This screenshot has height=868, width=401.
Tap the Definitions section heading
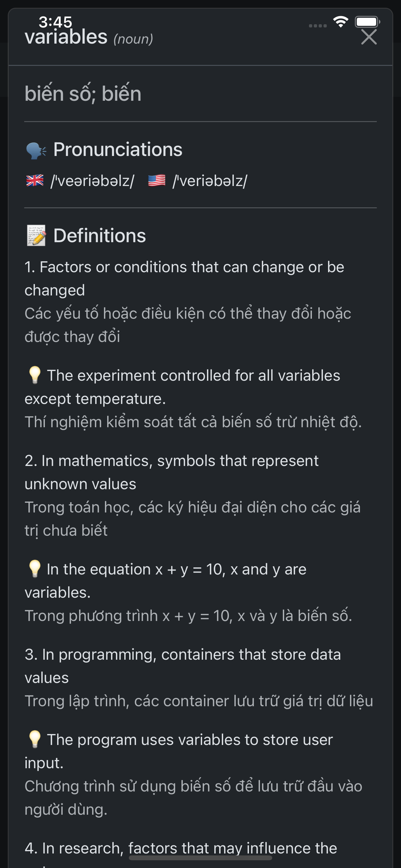click(x=100, y=235)
